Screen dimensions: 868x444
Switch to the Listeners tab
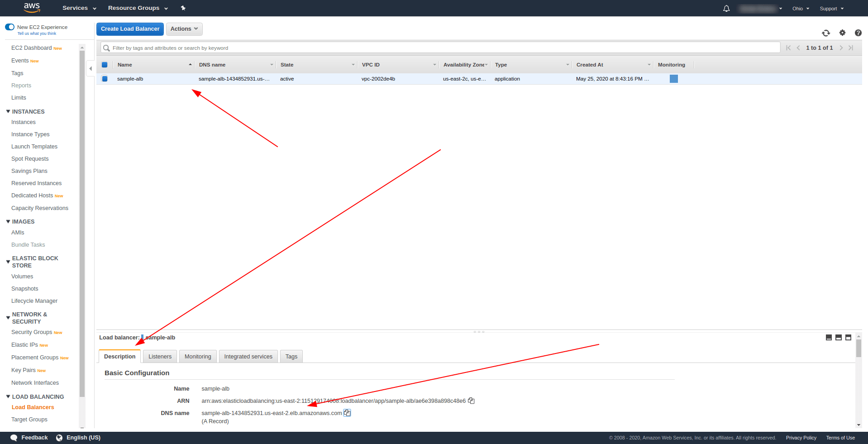click(x=160, y=356)
